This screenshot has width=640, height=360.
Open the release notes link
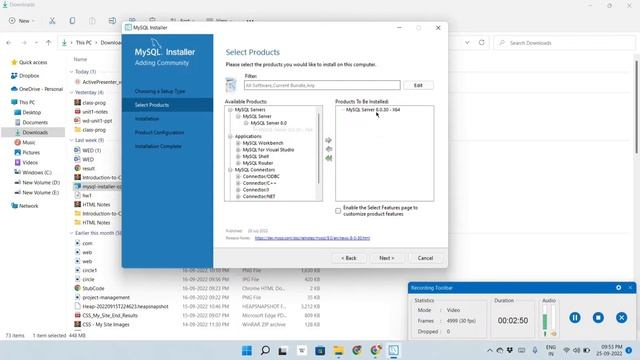tap(312, 238)
